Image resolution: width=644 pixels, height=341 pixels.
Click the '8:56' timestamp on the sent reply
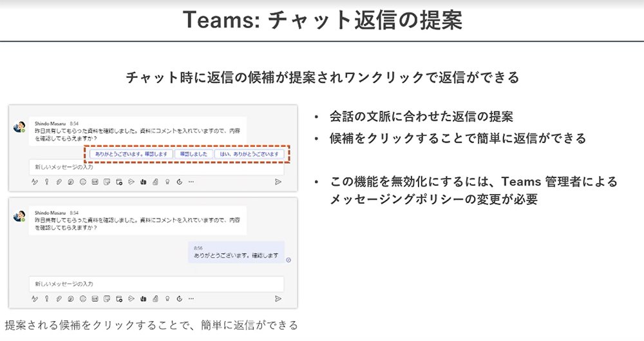point(198,248)
